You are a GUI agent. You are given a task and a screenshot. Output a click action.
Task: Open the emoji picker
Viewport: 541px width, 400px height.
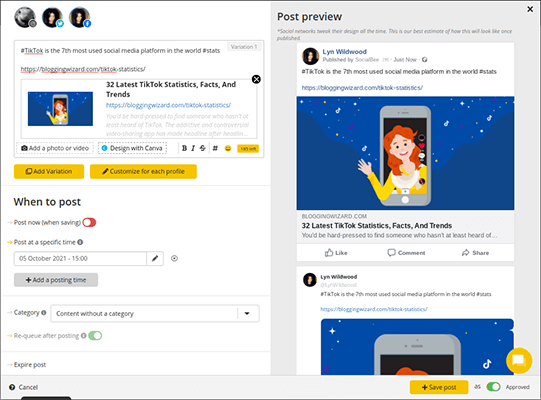tap(228, 148)
